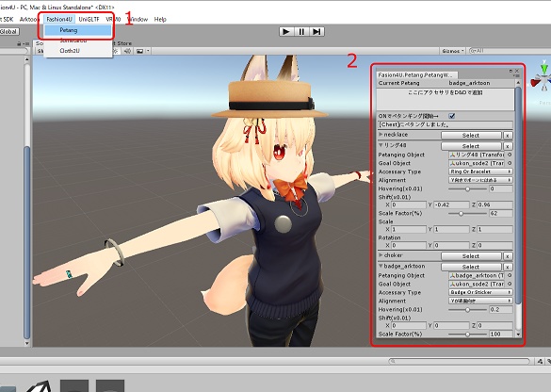Viewport: 551px width, 392px height.
Task: Click Select for necklace
Action: (x=471, y=136)
